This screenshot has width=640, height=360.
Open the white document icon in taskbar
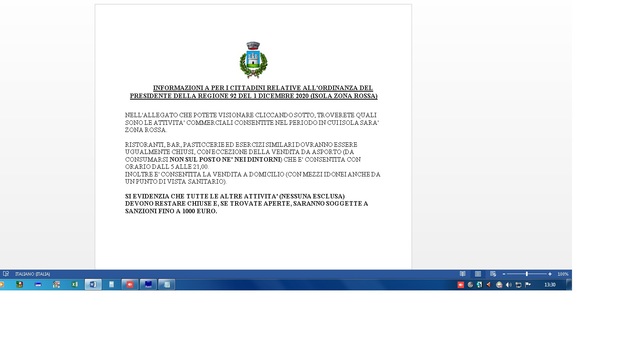tap(111, 284)
